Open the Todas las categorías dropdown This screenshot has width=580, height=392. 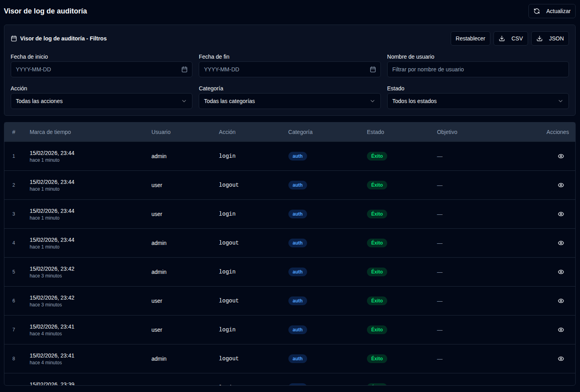point(289,101)
